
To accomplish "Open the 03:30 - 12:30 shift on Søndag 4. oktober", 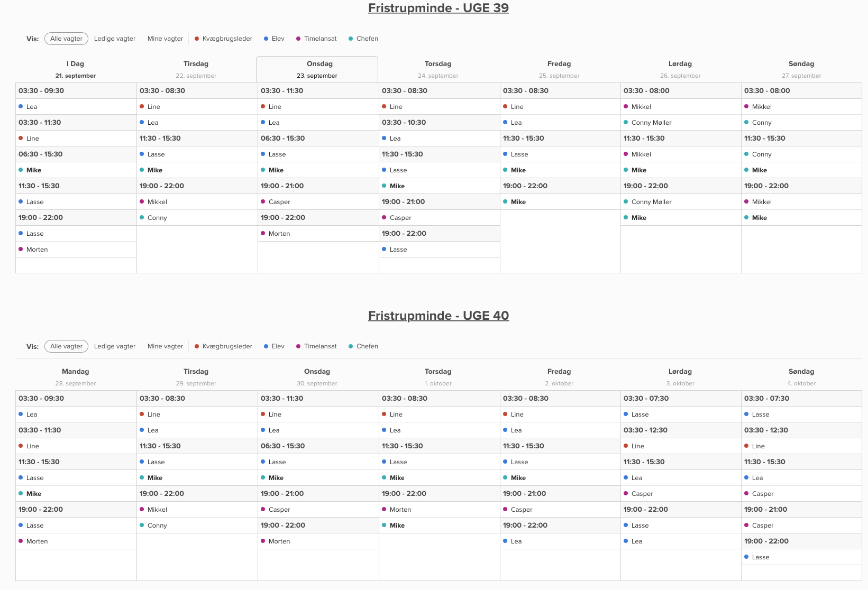I will coord(766,430).
